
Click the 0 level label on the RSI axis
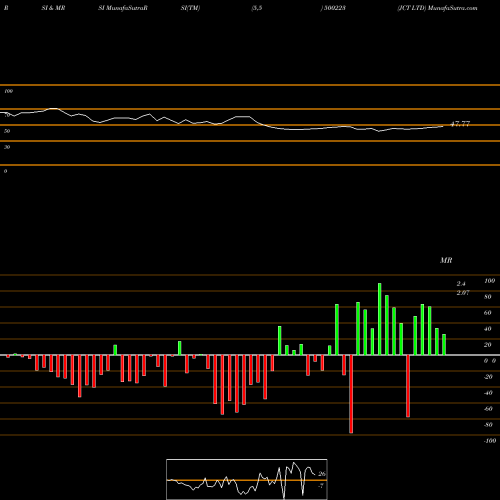[5, 171]
